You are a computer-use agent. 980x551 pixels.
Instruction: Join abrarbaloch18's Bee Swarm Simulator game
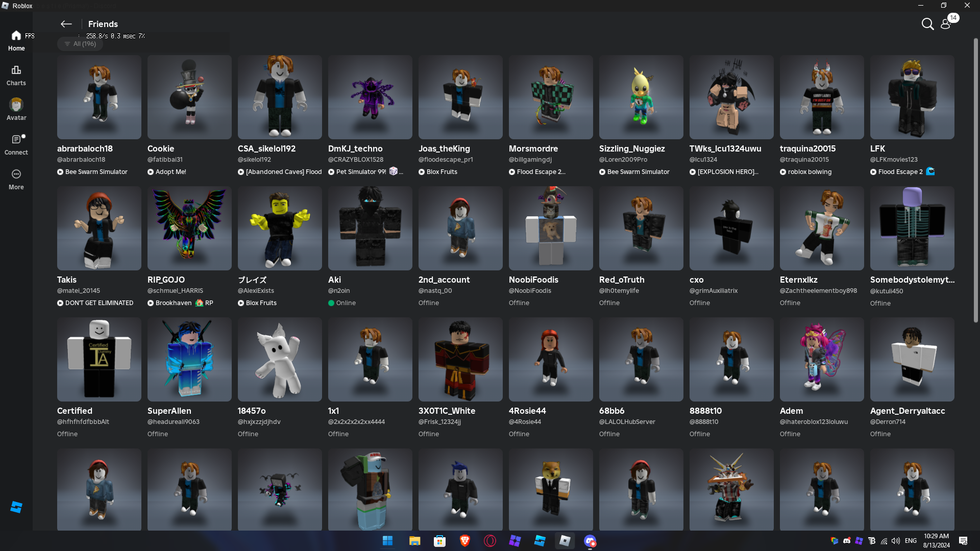click(x=92, y=172)
